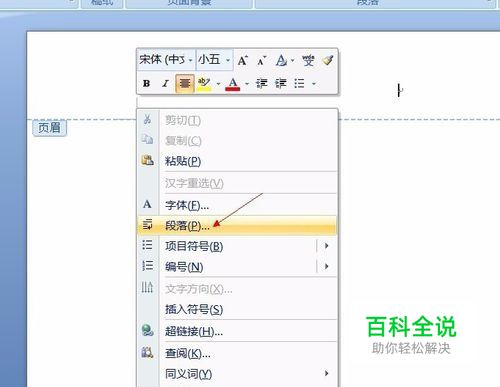Open the font size 小五 combo box
This screenshot has height=387, width=500.
pyautogui.click(x=214, y=60)
